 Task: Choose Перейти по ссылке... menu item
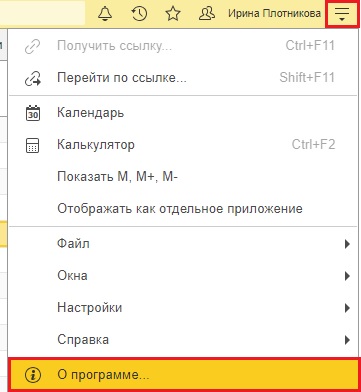click(x=184, y=78)
